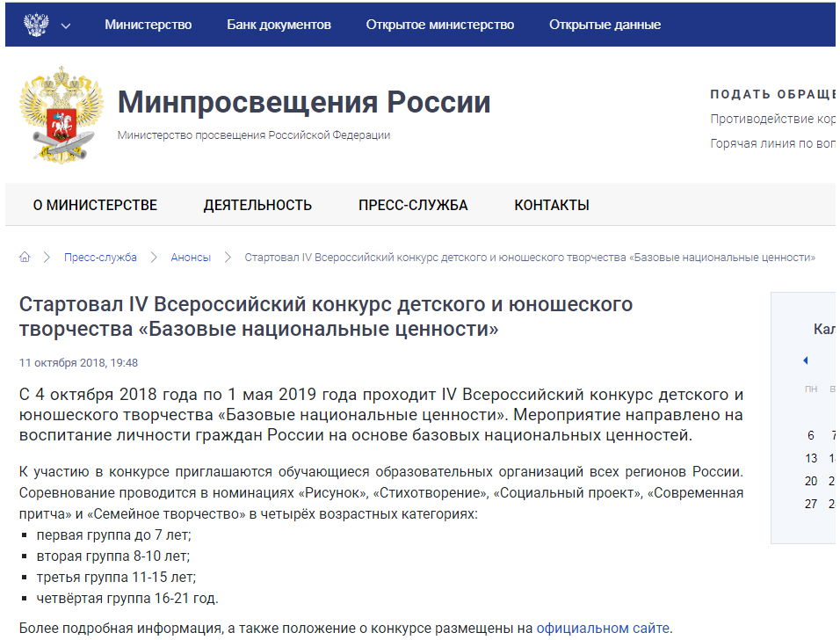The width and height of the screenshot is (840, 640).
Task: Open Банк документов in top bar
Action: 279,25
